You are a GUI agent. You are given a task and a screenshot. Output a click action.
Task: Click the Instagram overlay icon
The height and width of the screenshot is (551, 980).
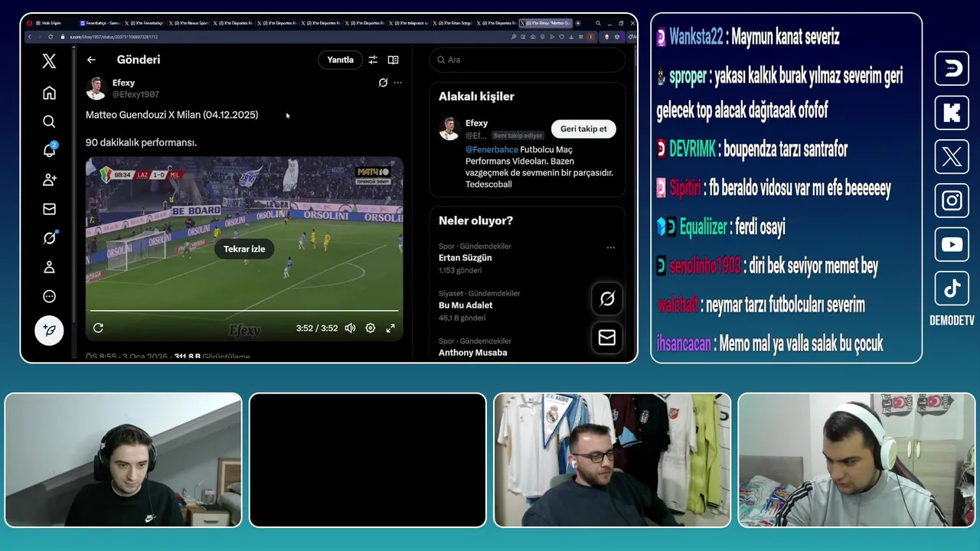pos(952,201)
